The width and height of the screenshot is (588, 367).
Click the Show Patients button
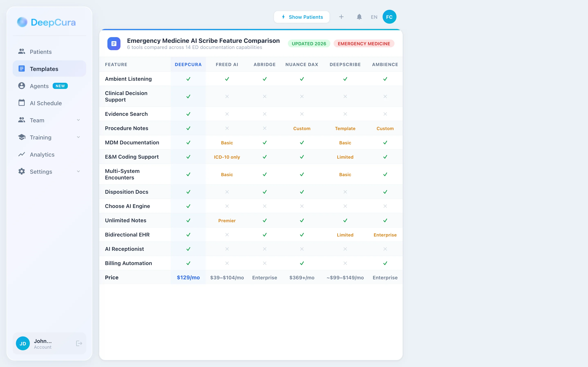click(x=302, y=17)
